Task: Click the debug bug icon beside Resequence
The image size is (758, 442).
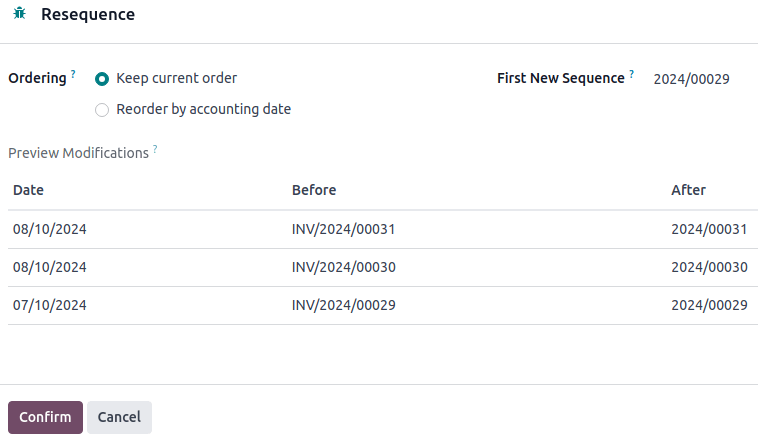Action: point(19,15)
